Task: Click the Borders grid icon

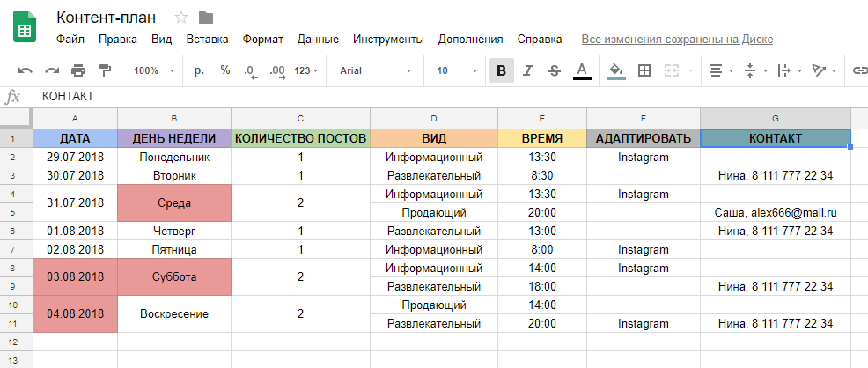Action: pos(644,70)
